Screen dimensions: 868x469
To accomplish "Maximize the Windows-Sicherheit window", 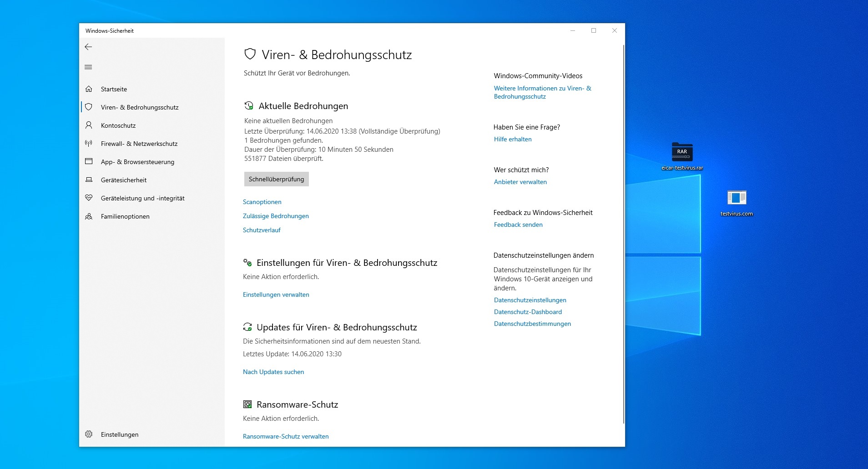I will click(x=594, y=30).
